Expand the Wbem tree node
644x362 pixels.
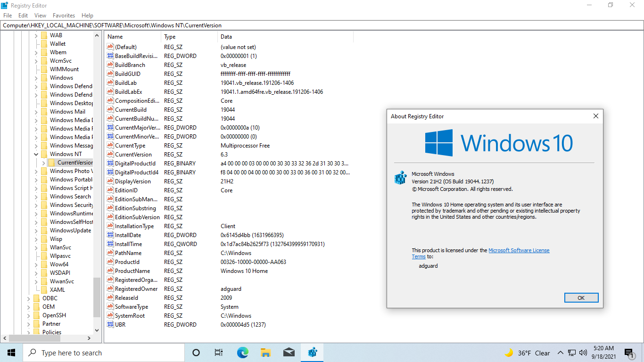click(36, 52)
